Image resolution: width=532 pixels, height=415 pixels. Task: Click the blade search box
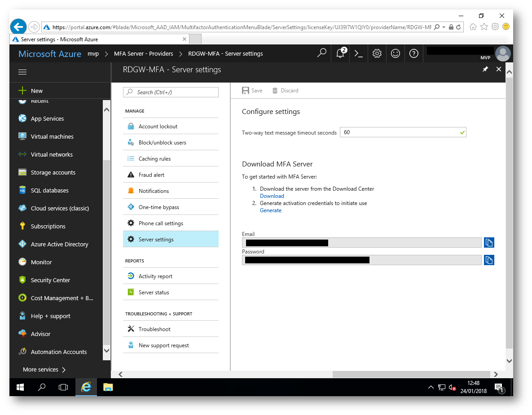(171, 92)
